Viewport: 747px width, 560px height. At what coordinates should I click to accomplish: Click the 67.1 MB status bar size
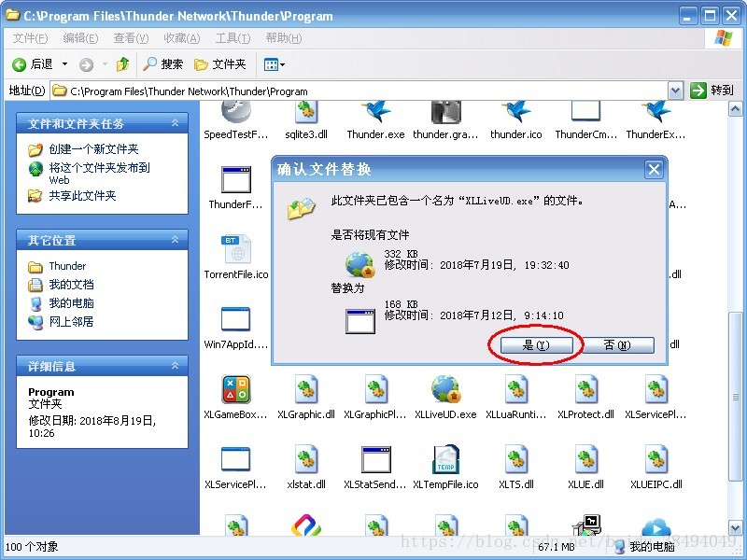click(x=556, y=547)
